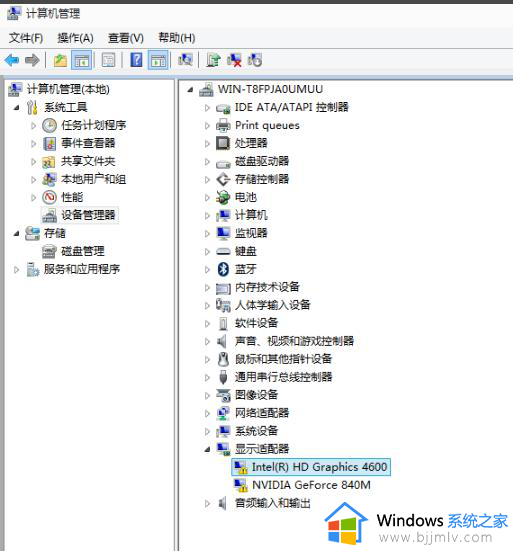Click Scan for hardware changes toolbar icon

pyautogui.click(x=185, y=60)
